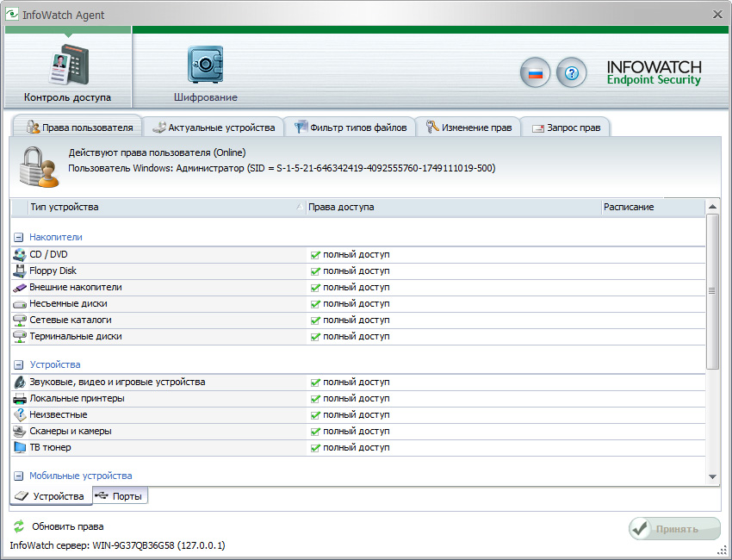Collapse the Устройства group
Image resolution: width=732 pixels, height=560 pixels.
(x=19, y=364)
